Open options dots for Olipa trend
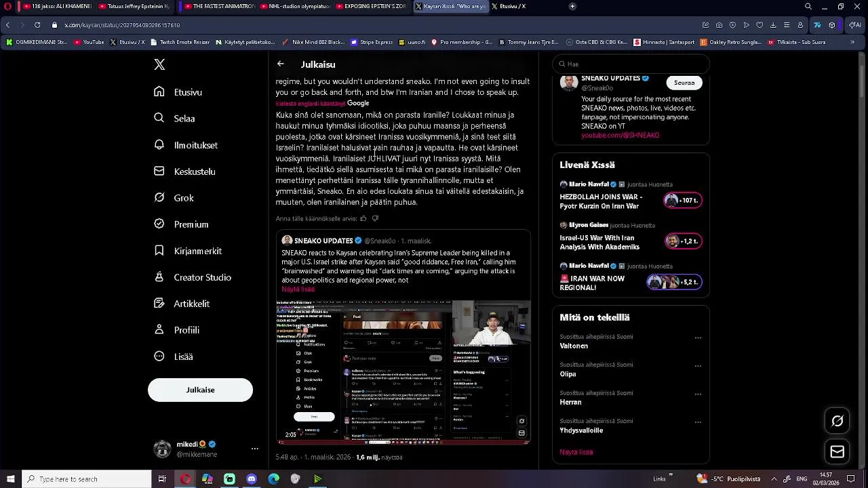The image size is (868, 488). [698, 366]
